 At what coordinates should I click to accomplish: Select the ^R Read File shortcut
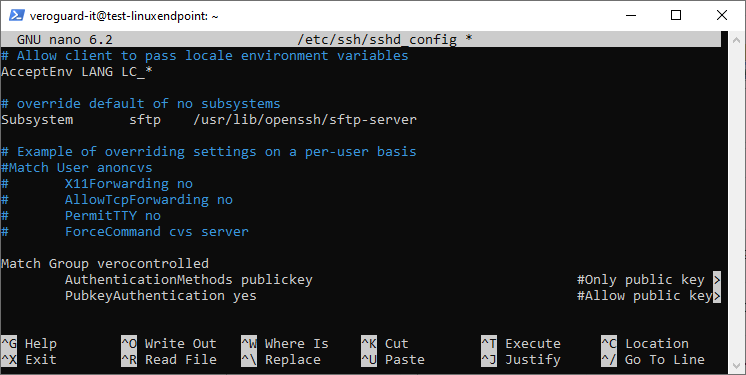coord(169,360)
